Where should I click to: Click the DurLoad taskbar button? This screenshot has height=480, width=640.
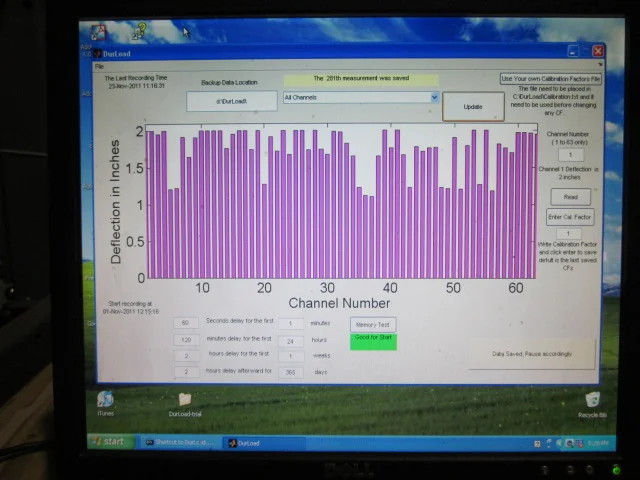coord(263,443)
